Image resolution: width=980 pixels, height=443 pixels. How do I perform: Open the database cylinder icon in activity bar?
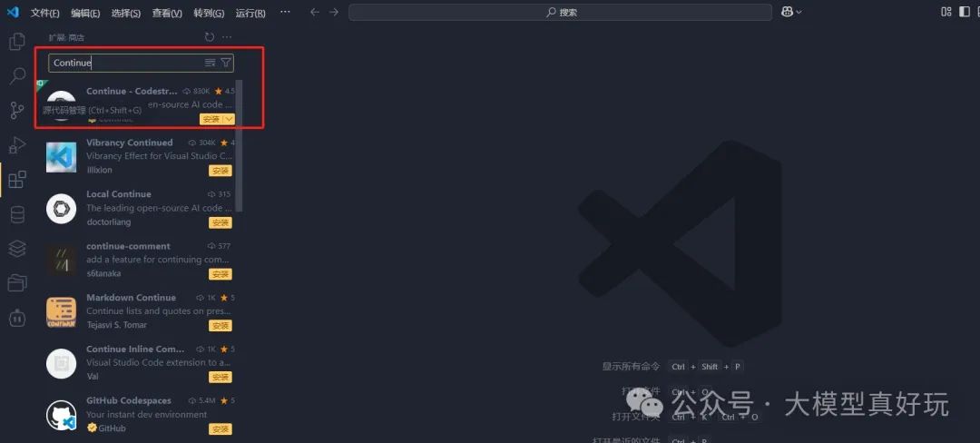tap(17, 214)
